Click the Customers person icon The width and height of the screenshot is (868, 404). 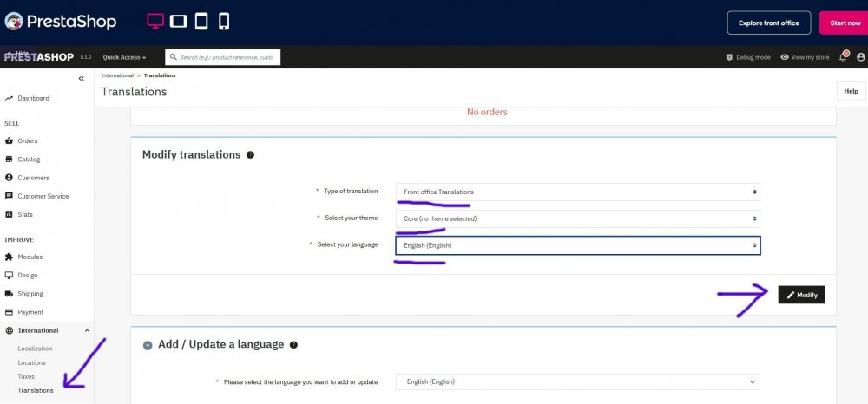coord(9,178)
